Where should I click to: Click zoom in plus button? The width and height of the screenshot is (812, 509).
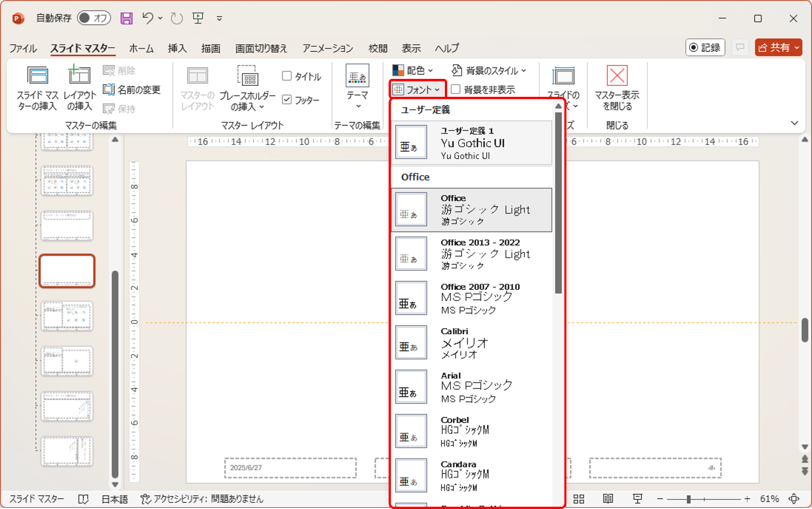[x=747, y=499]
